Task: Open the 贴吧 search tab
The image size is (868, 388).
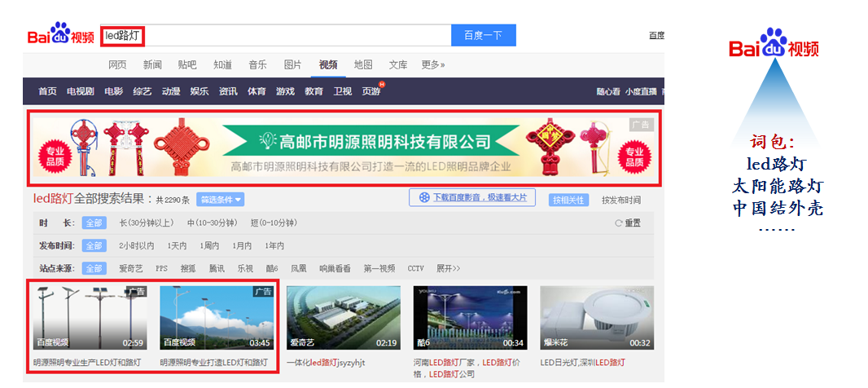Action: click(187, 65)
